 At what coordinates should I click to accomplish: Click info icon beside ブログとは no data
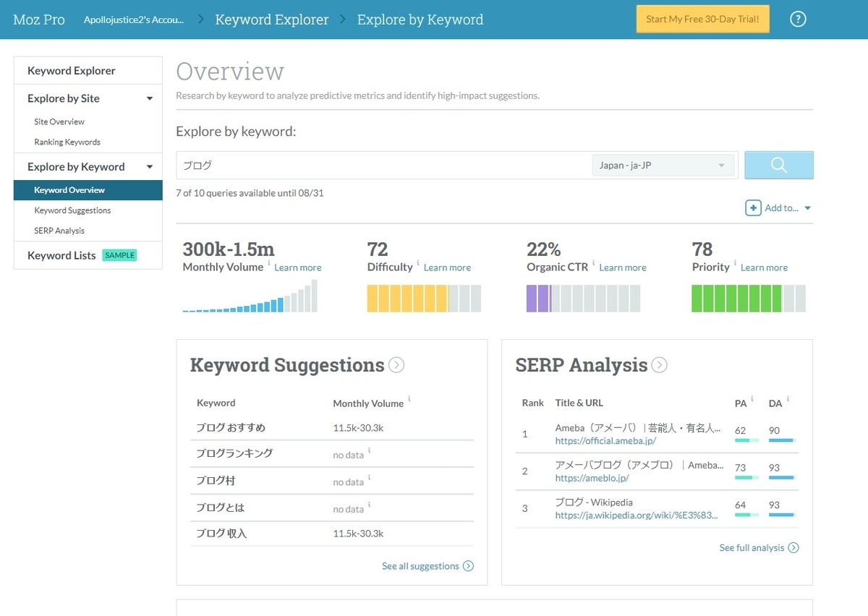(369, 505)
